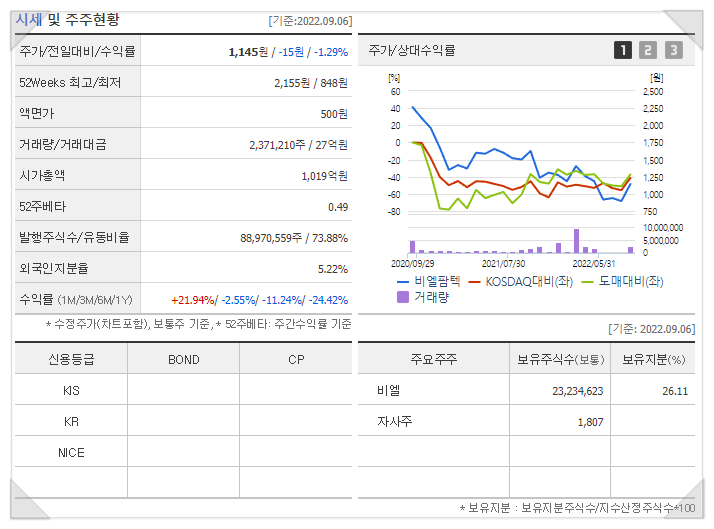Click the tallest purple volume bar
Image resolution: width=714 pixels, height=529 pixels.
[576, 241]
